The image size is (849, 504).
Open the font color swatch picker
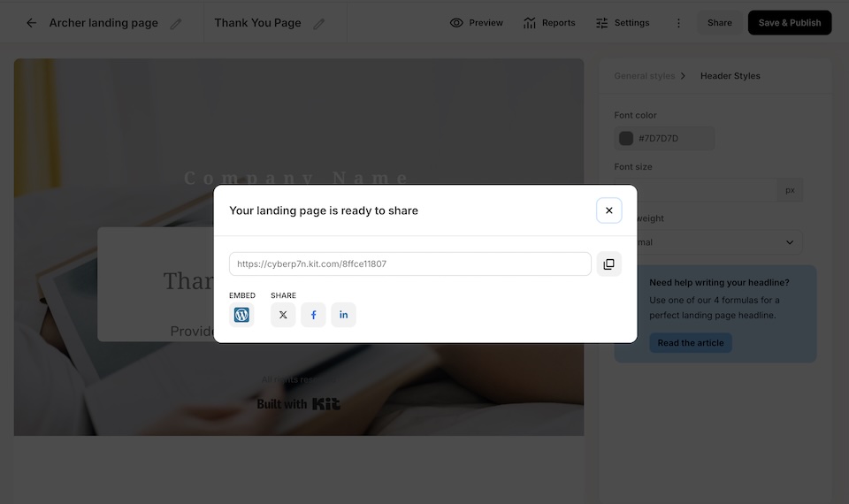(x=626, y=138)
